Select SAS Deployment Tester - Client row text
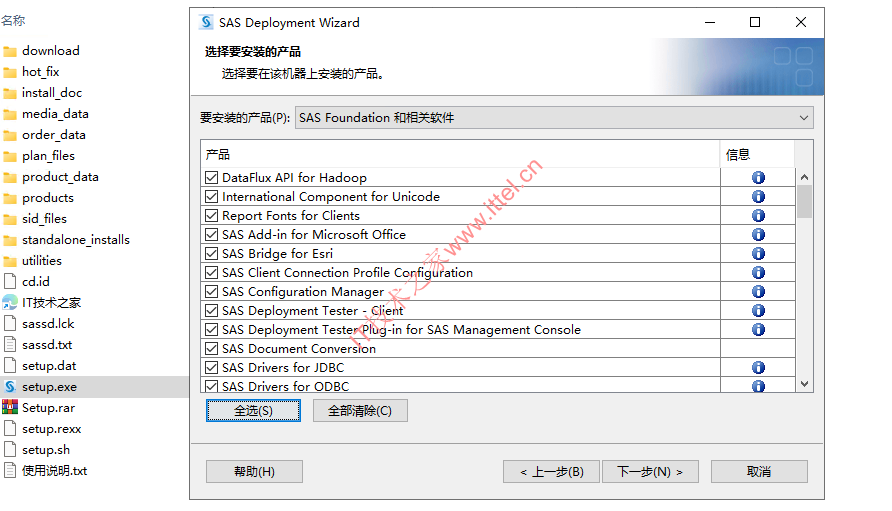 pyautogui.click(x=312, y=311)
